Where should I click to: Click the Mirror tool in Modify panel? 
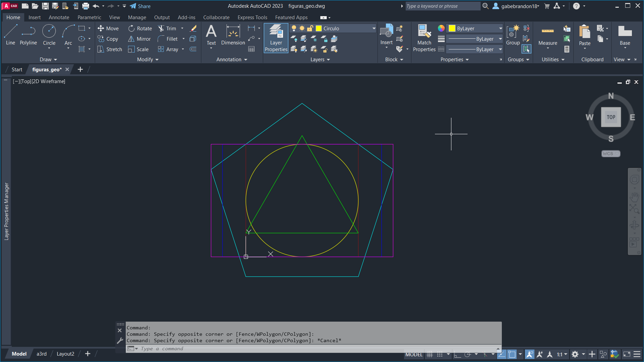[139, 39]
